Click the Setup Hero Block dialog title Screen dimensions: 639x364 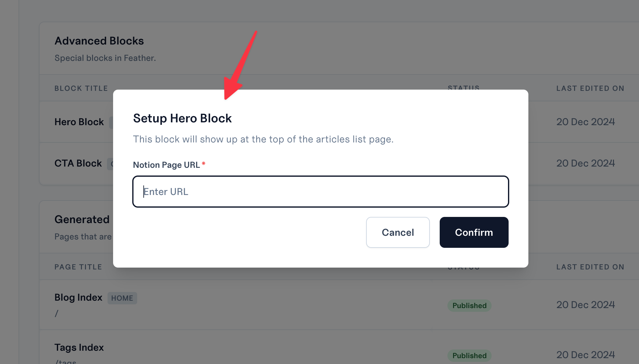pos(182,118)
